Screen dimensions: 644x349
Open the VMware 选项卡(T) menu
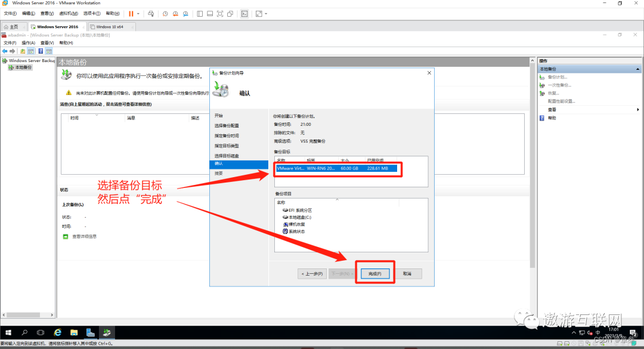(92, 14)
